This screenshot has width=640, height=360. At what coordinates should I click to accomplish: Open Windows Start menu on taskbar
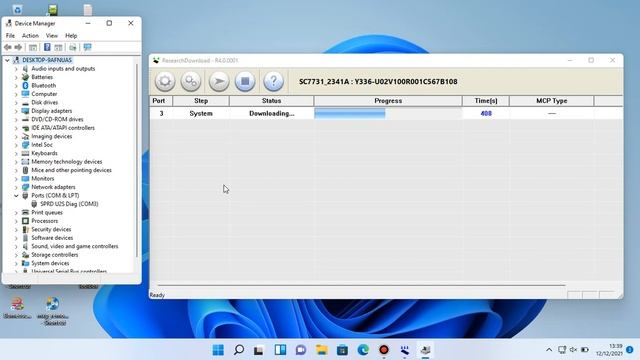tap(218, 350)
